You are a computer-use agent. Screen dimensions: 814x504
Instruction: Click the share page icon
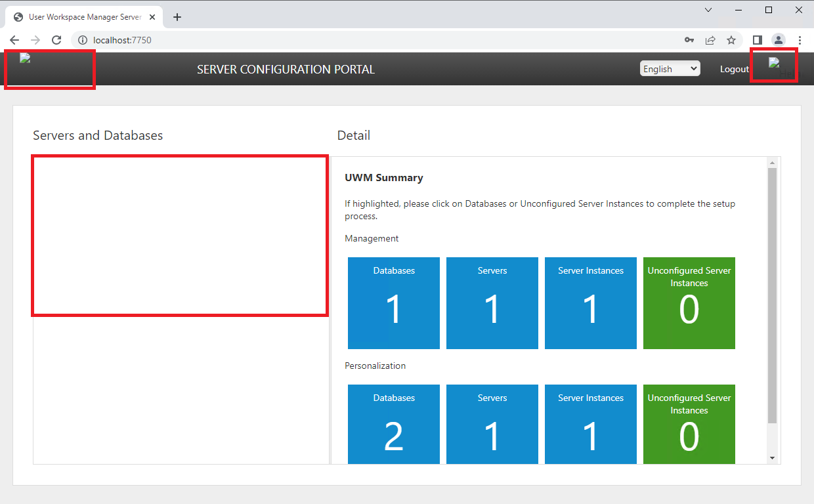[710, 40]
